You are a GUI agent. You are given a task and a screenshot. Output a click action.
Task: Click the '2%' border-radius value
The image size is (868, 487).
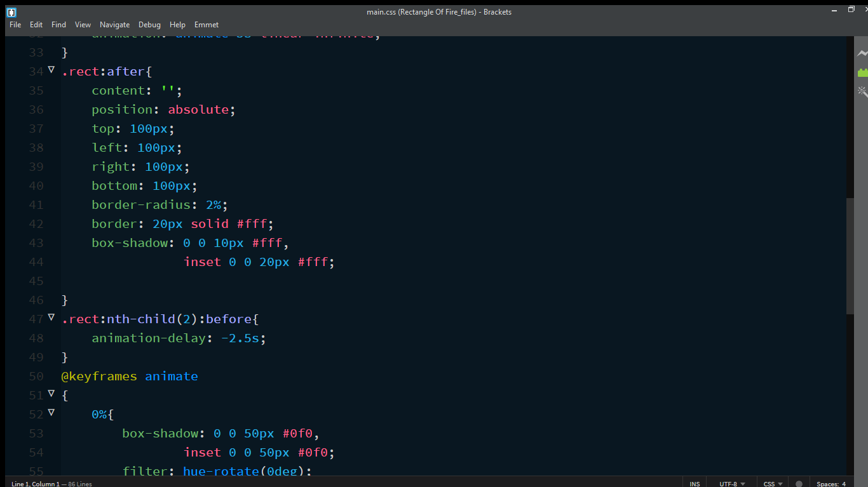(x=214, y=205)
